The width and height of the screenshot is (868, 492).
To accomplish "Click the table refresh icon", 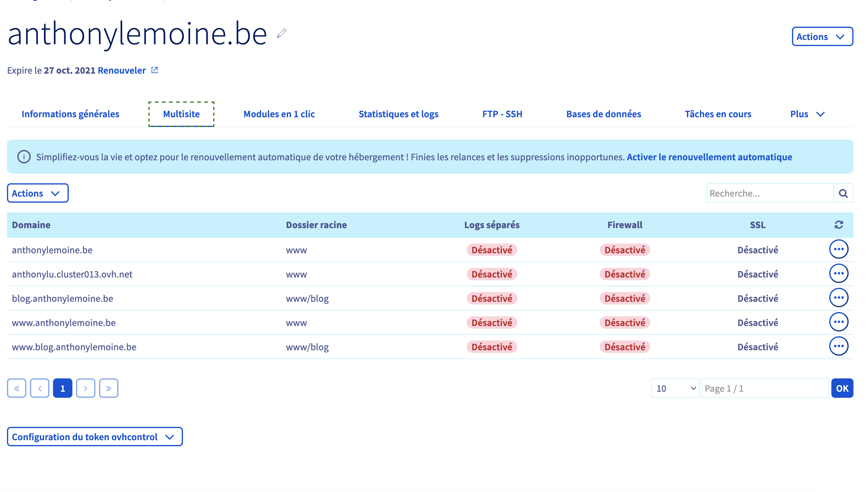I will pos(839,225).
